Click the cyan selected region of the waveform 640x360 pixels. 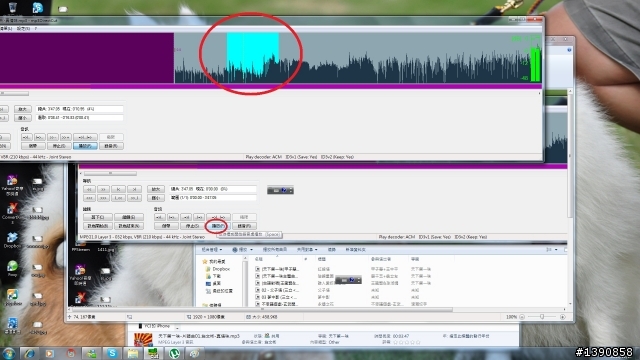point(253,57)
